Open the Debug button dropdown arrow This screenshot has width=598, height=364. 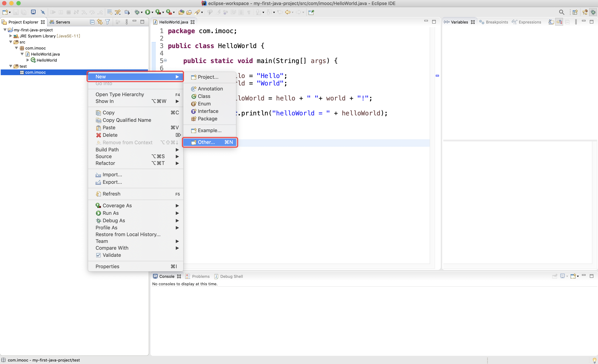pos(142,12)
